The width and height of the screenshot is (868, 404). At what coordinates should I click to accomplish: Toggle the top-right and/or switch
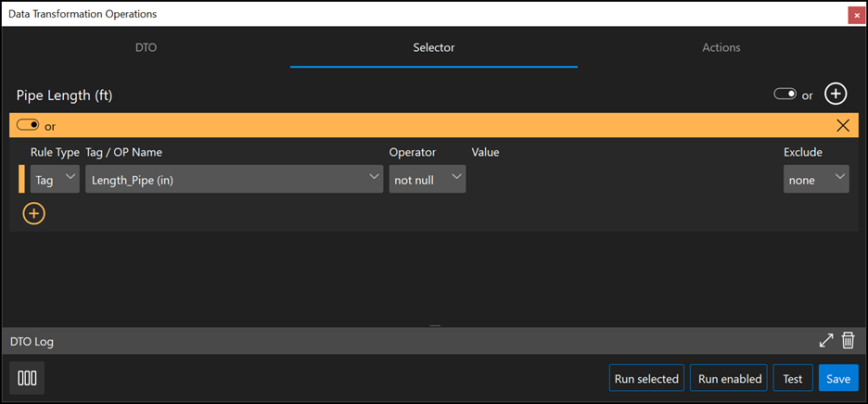[785, 95]
